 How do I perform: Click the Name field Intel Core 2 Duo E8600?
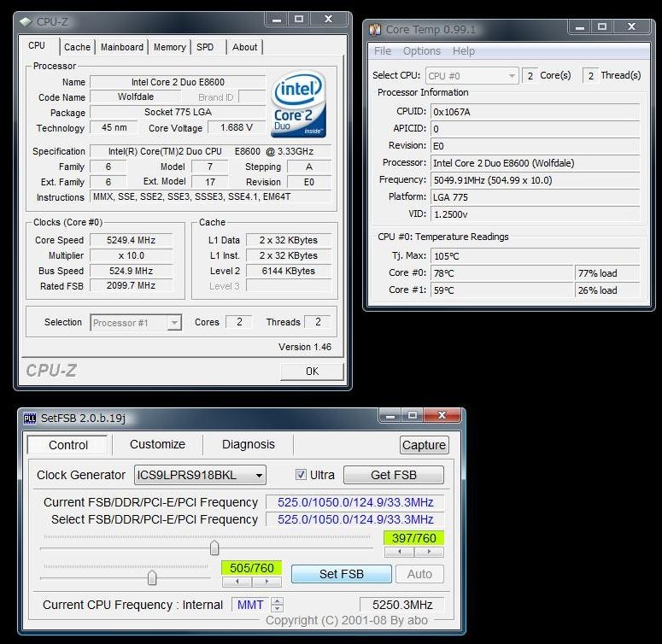click(178, 82)
